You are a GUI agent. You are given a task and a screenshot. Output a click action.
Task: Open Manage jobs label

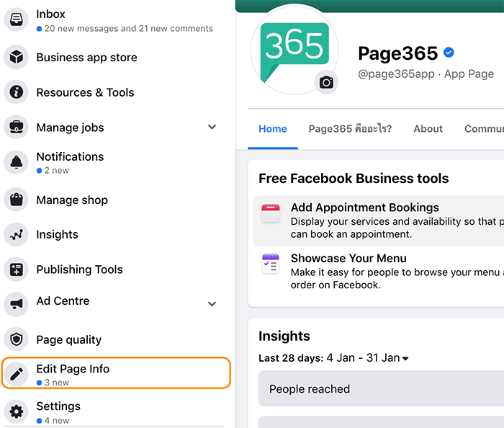coord(70,128)
